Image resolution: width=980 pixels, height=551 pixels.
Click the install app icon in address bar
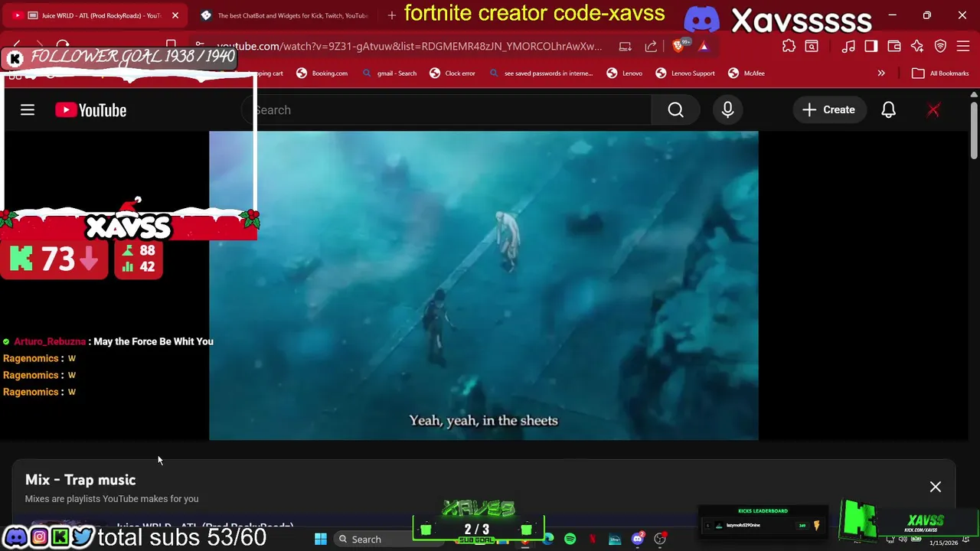tap(626, 46)
